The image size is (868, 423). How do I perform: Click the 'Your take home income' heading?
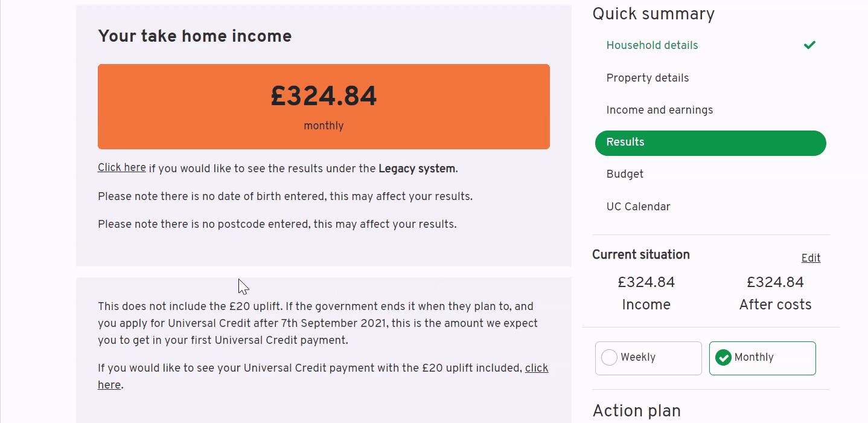(194, 36)
